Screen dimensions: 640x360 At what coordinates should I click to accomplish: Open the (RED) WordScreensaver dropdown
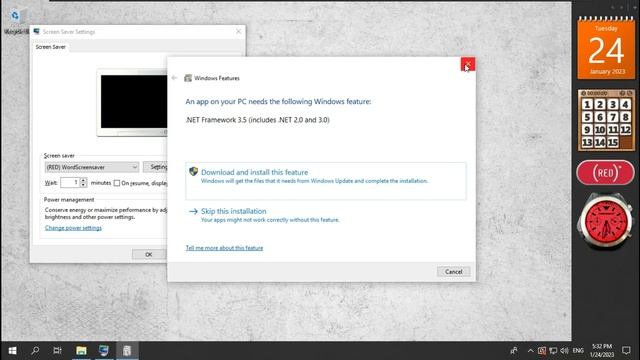pyautogui.click(x=91, y=167)
